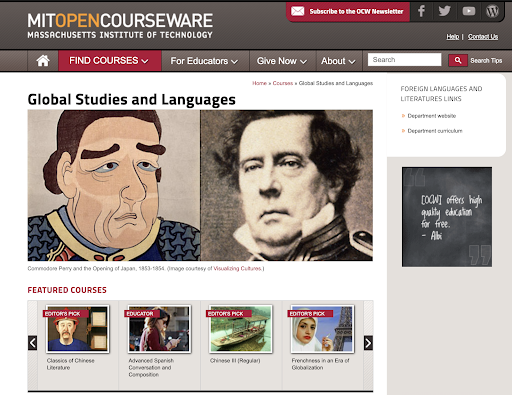
Task: Expand the For Educators menu
Action: click(205, 61)
